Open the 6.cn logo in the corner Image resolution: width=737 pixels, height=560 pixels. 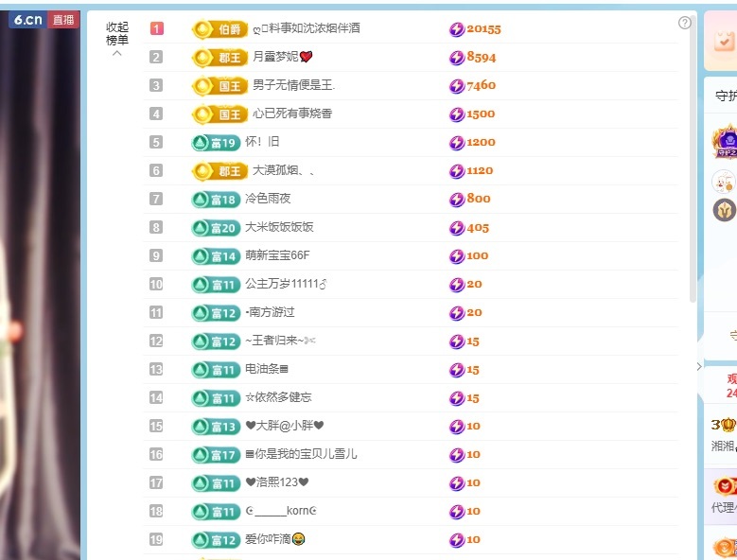click(x=26, y=20)
